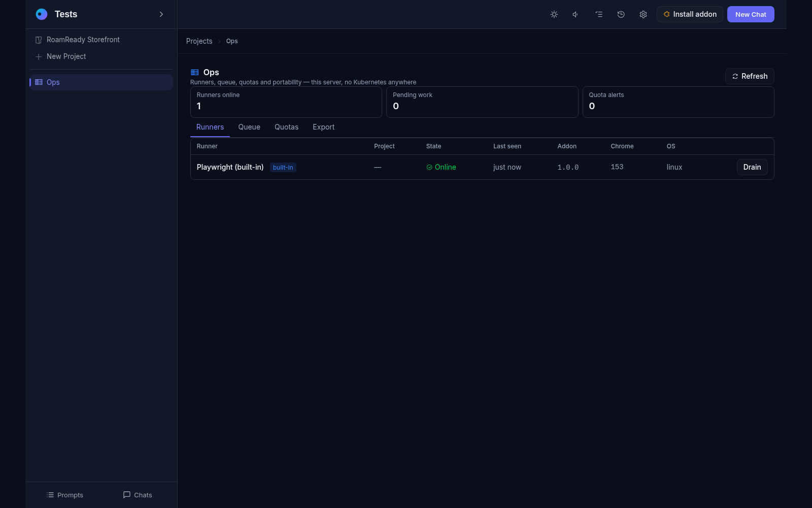Toggle the light theme sun icon
Viewport: 812px width, 508px height.
554,14
